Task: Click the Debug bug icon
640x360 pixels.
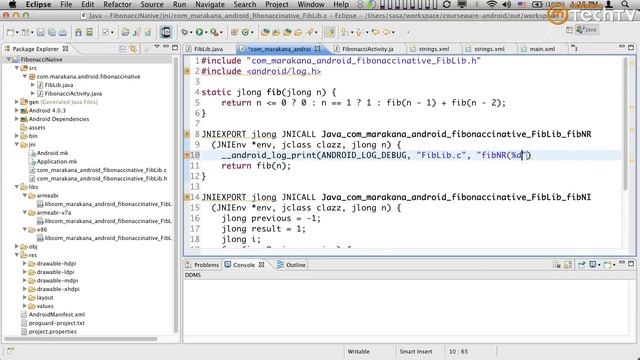Action: click(x=185, y=32)
